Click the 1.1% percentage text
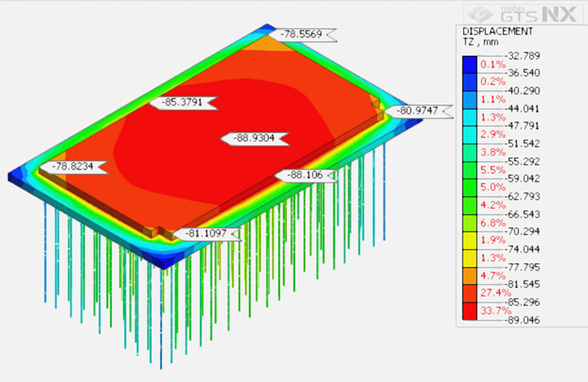Viewport: 588px width, 382px height. point(493,100)
